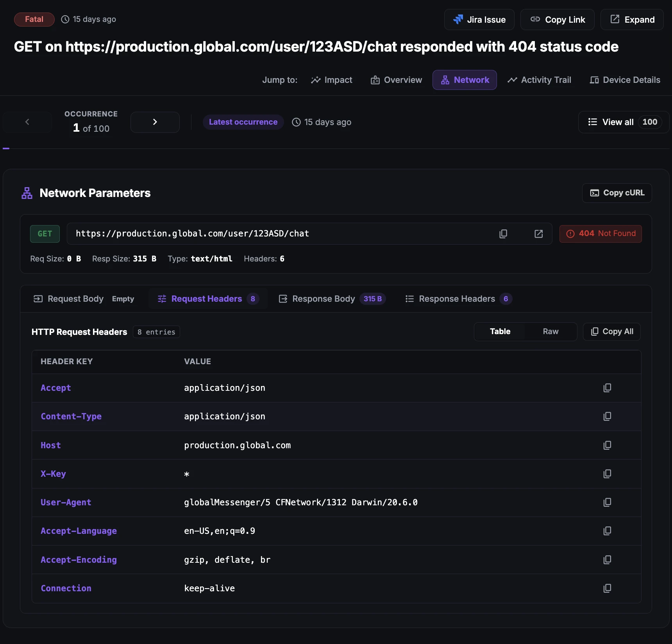Copy the Accept header value
The image size is (672, 644).
pos(607,388)
